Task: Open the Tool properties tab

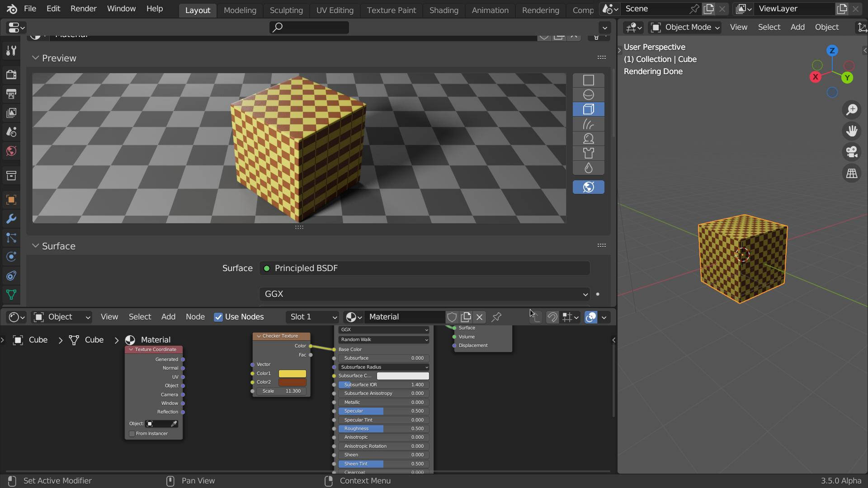Action: [x=11, y=51]
